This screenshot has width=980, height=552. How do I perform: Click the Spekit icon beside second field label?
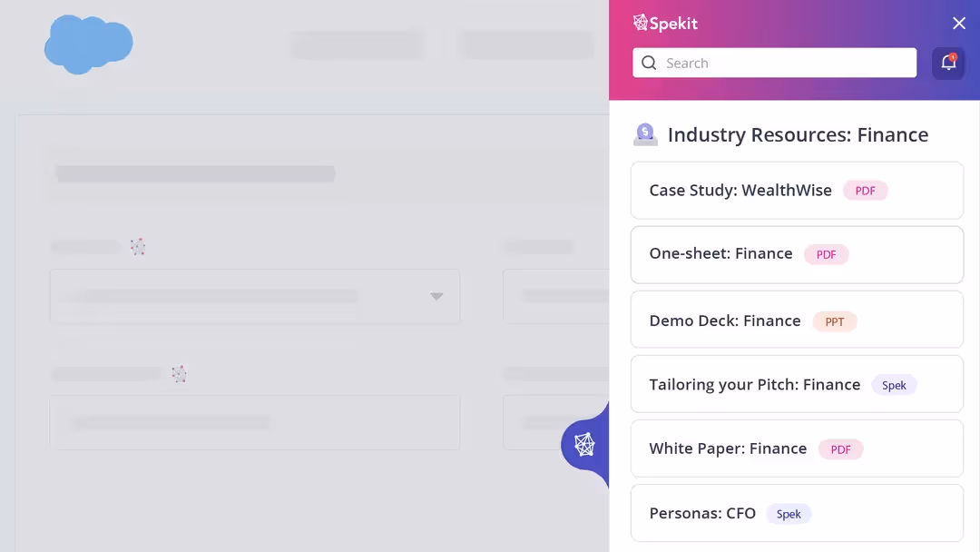180,374
